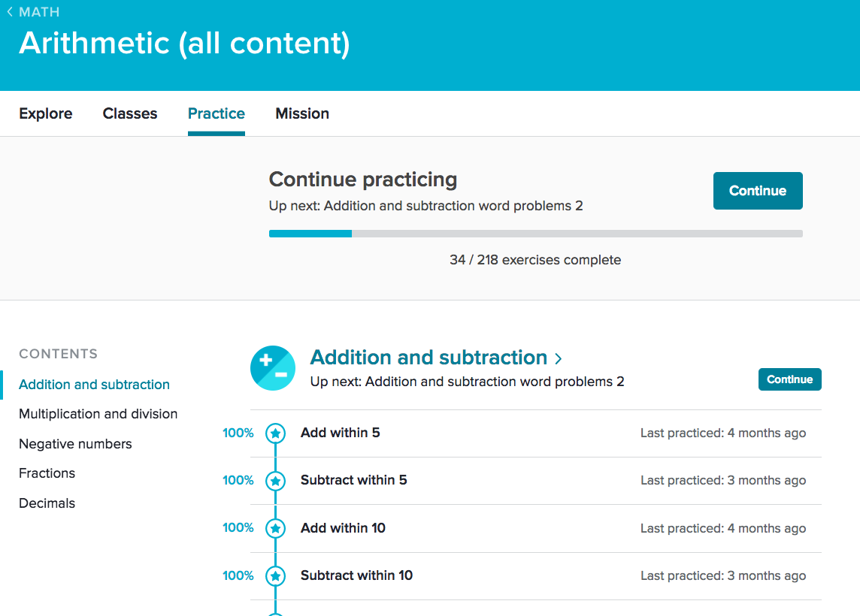860x616 pixels.
Task: Open the Subtract within 5 exercise
Action: (354, 480)
